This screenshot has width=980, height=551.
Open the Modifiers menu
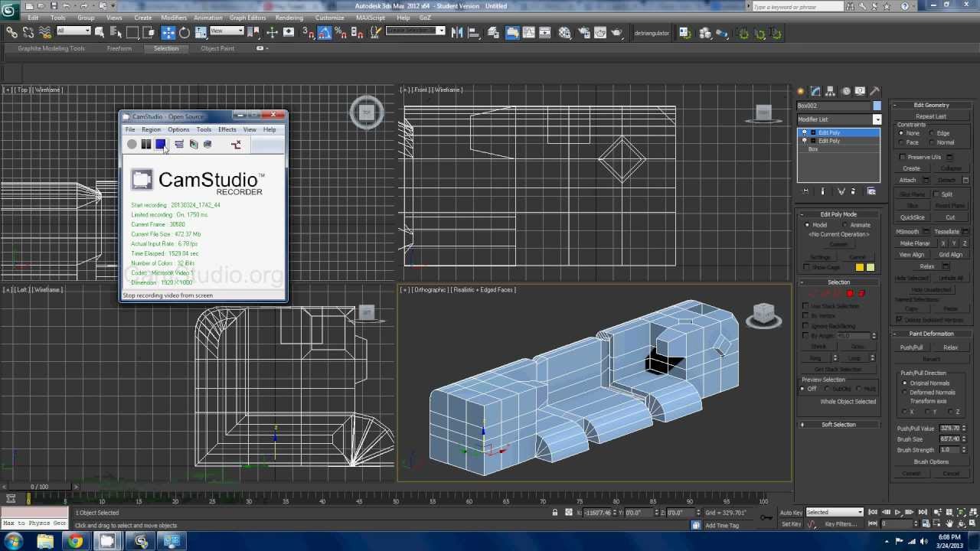pos(174,18)
